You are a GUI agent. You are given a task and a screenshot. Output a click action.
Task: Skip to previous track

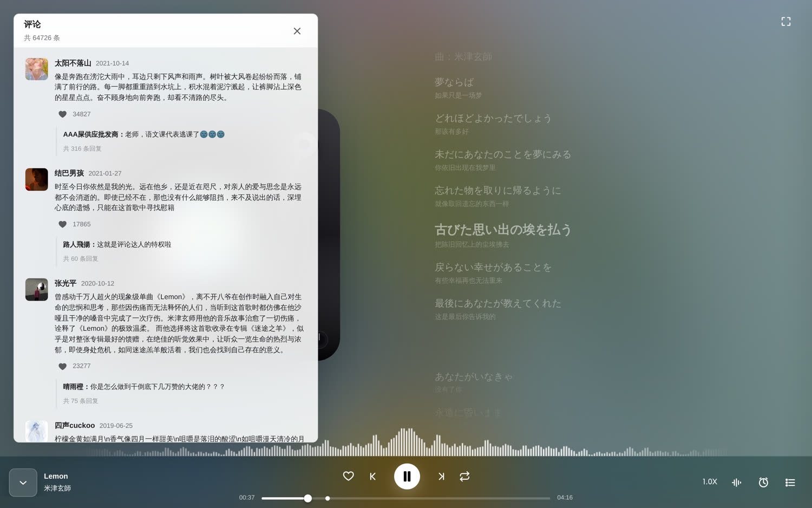tap(373, 477)
